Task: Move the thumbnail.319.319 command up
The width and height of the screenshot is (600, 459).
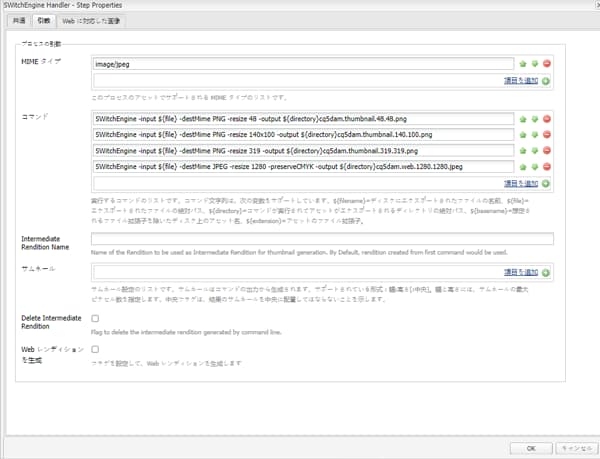Action: click(523, 151)
